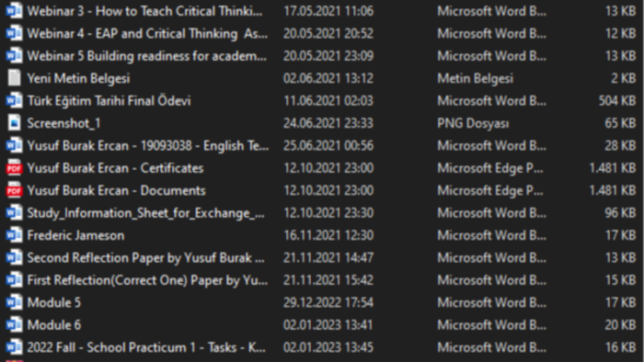
Task: Click the Word icon for Webinar 5 file
Action: point(14,56)
